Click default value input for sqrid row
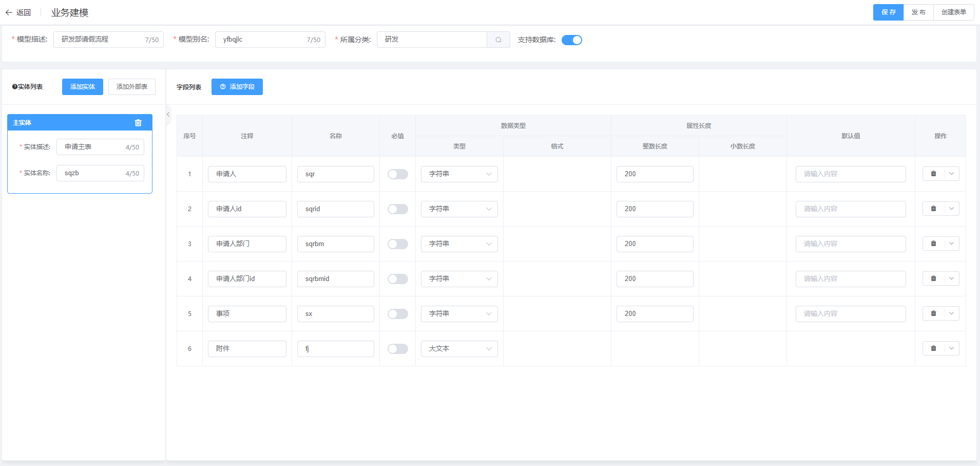 [850, 209]
